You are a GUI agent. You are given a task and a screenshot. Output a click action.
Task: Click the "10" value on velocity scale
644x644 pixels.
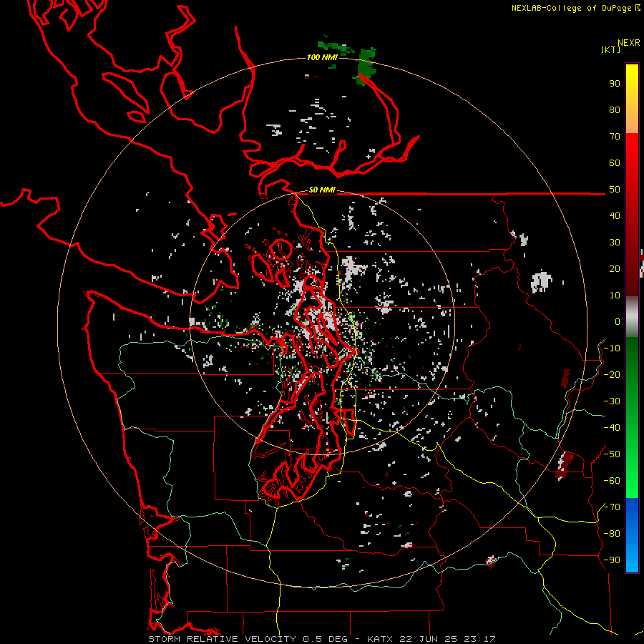pyautogui.click(x=615, y=296)
